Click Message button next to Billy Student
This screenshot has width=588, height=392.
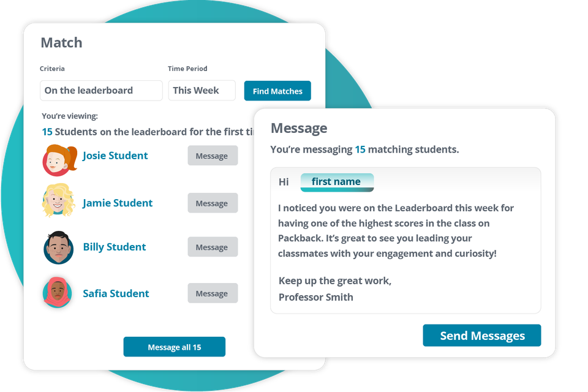212,247
